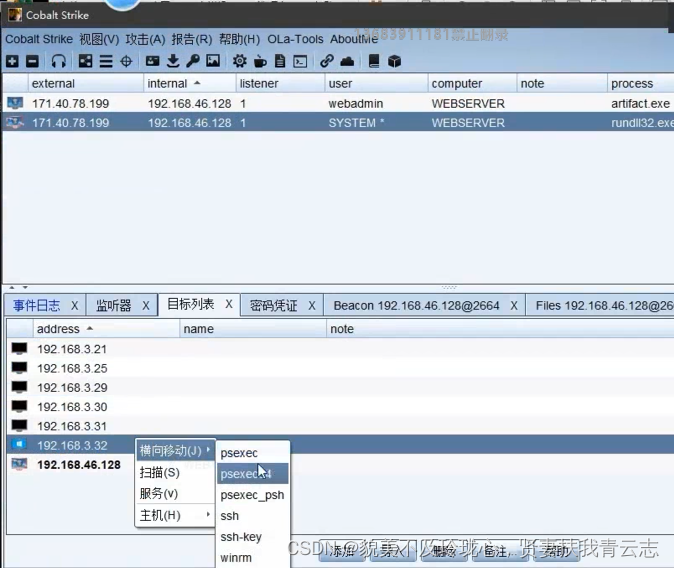Open listeners with the headphones icon
The width and height of the screenshot is (674, 568).
click(x=58, y=61)
